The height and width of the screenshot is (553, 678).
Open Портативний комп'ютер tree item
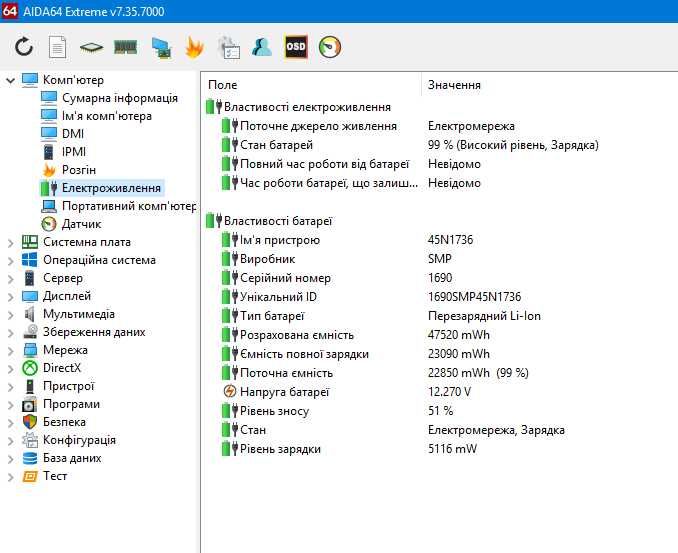129,206
